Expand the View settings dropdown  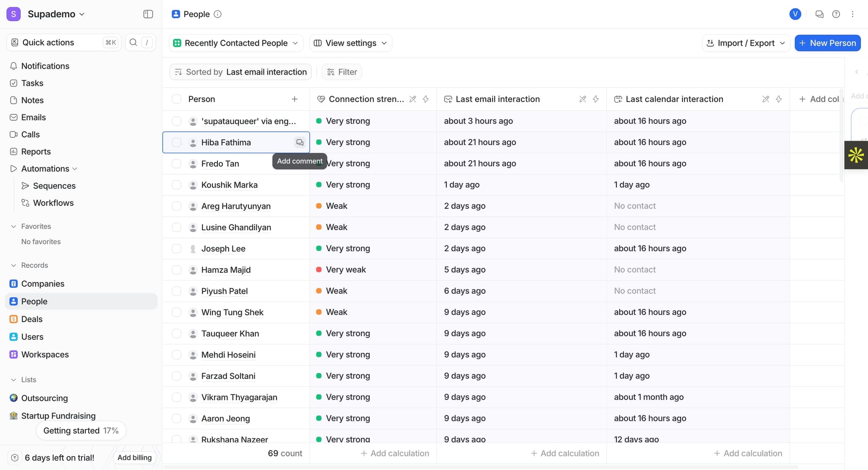pyautogui.click(x=351, y=43)
